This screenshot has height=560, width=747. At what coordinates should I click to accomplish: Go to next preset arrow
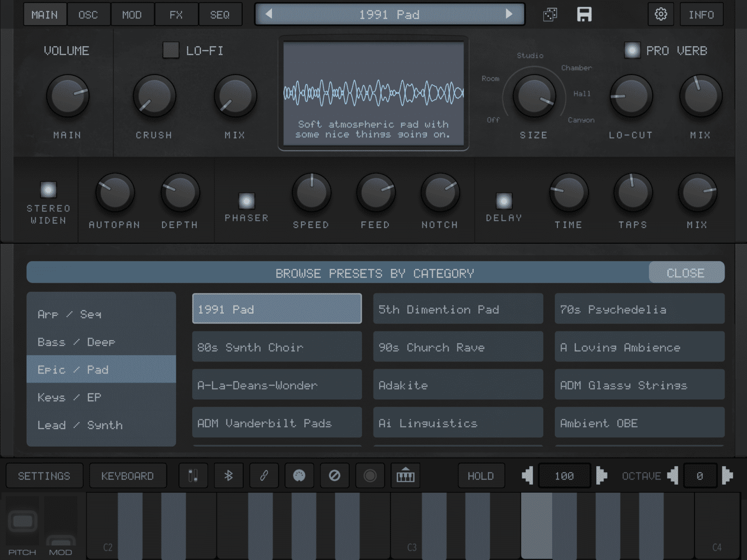(509, 14)
